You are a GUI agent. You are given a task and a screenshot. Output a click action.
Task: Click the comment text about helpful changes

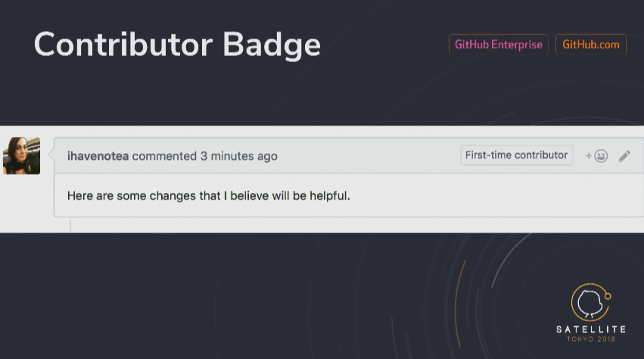pyautogui.click(x=208, y=195)
